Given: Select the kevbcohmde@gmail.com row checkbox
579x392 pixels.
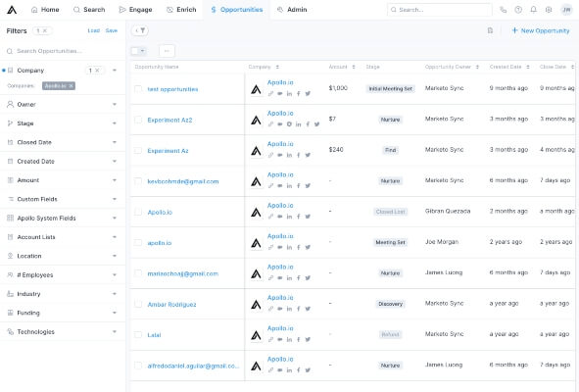Looking at the screenshot, I should pyautogui.click(x=138, y=181).
